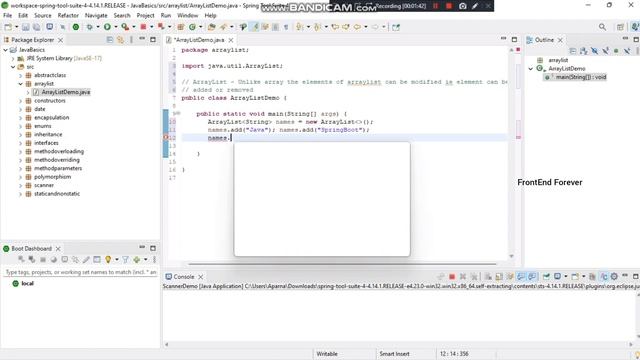Click the New Java Class toolbar icon
This screenshot has height=360, width=640.
(192, 27)
